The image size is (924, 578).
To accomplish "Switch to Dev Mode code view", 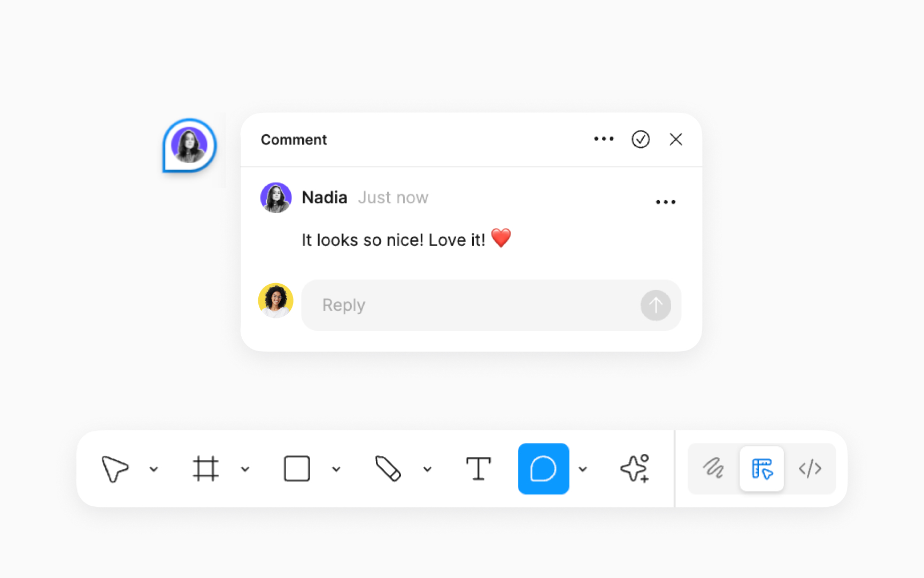I will pos(811,469).
